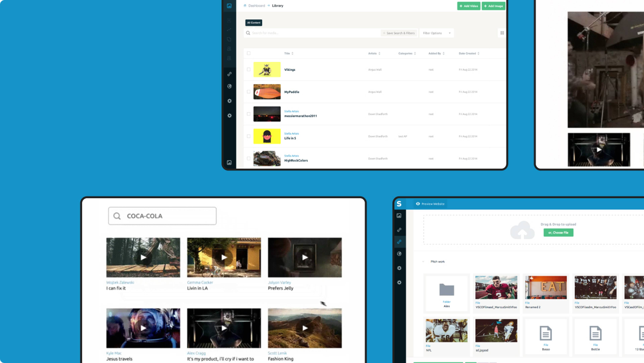Click the grid view icon in the library
The width and height of the screenshot is (644, 363).
(502, 33)
